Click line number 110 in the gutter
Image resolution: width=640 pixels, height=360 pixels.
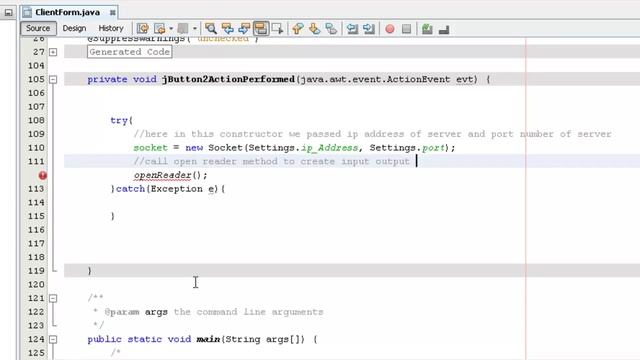click(x=36, y=148)
